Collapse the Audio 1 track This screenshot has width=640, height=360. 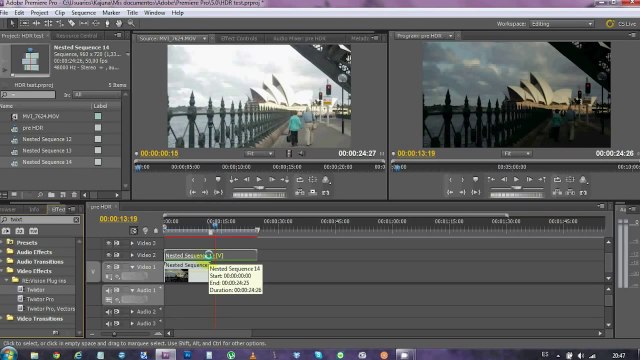pyautogui.click(x=132, y=290)
